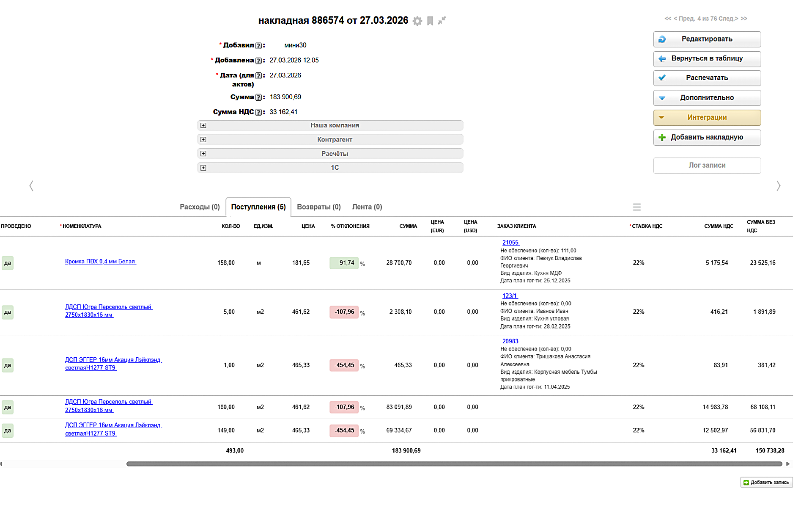This screenshot has width=812, height=508.
Task: Toggle 'да' status in 149,00 quantity row
Action: (x=8, y=431)
